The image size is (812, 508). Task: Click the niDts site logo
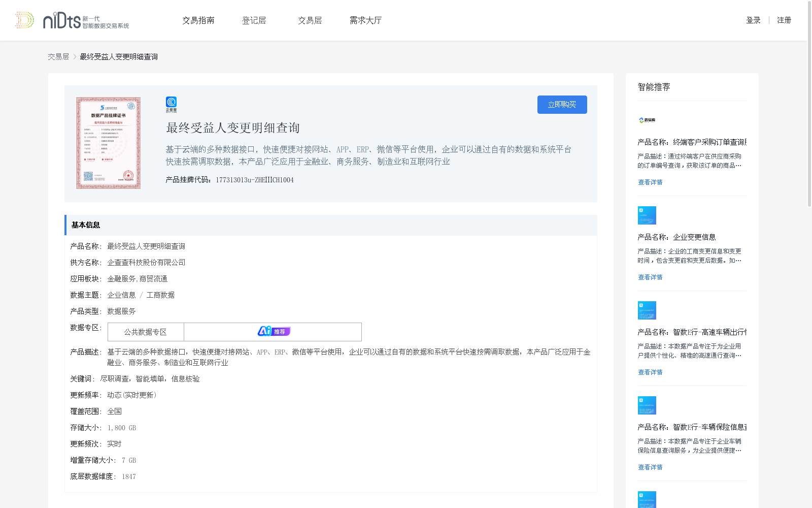[72, 20]
